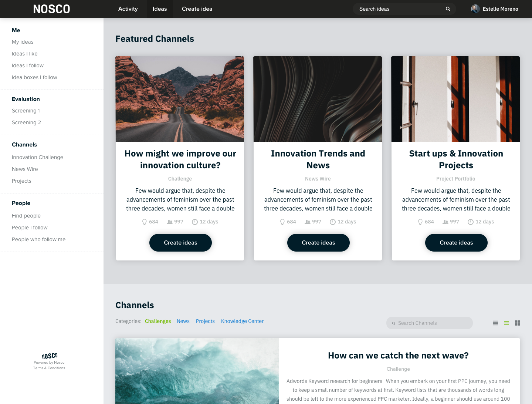Image resolution: width=532 pixels, height=404 pixels.
Task: Focus the Search Channels field
Action: pos(430,323)
